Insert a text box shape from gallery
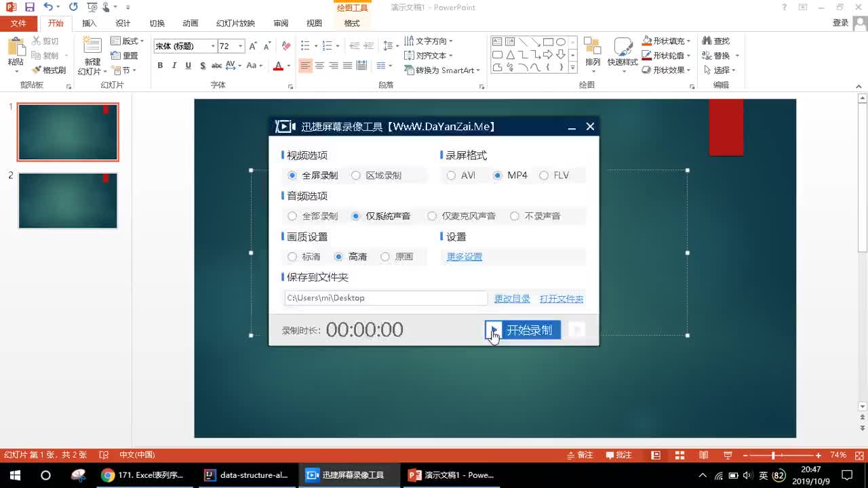 (497, 41)
